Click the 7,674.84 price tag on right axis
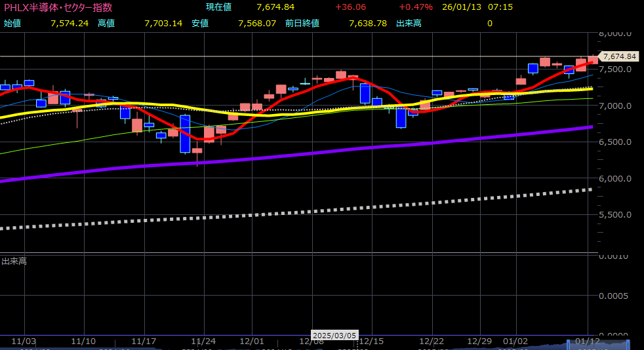 618,56
